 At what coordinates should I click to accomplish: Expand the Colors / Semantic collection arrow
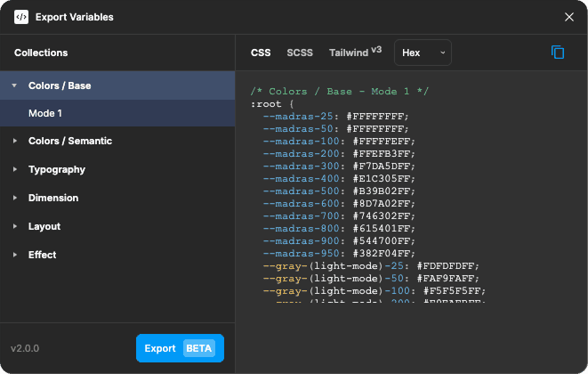[14, 141]
